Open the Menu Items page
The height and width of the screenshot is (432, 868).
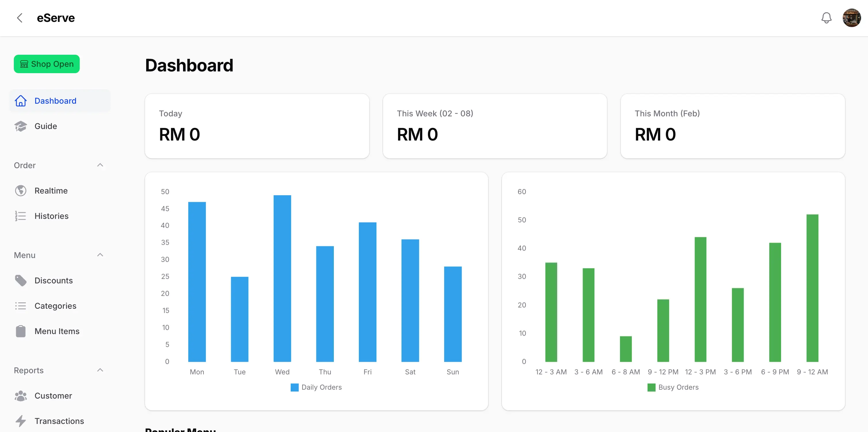(x=60, y=331)
